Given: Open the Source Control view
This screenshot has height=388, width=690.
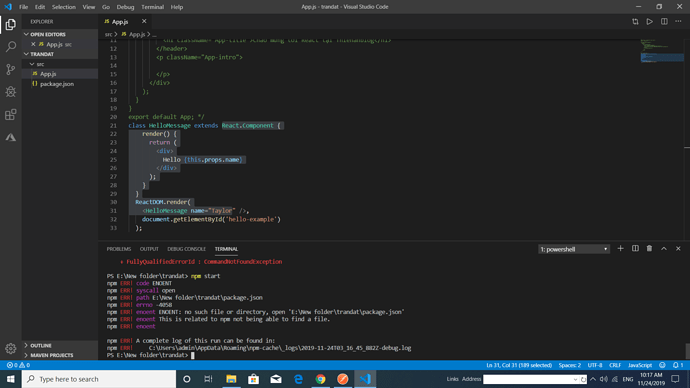Looking at the screenshot, I should 11,69.
